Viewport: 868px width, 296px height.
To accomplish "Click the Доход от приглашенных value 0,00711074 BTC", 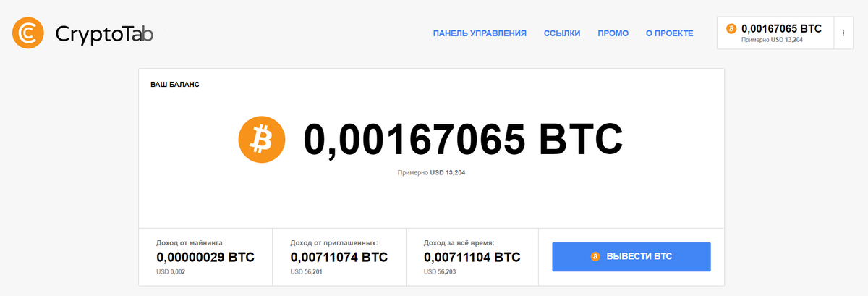I will (339, 257).
